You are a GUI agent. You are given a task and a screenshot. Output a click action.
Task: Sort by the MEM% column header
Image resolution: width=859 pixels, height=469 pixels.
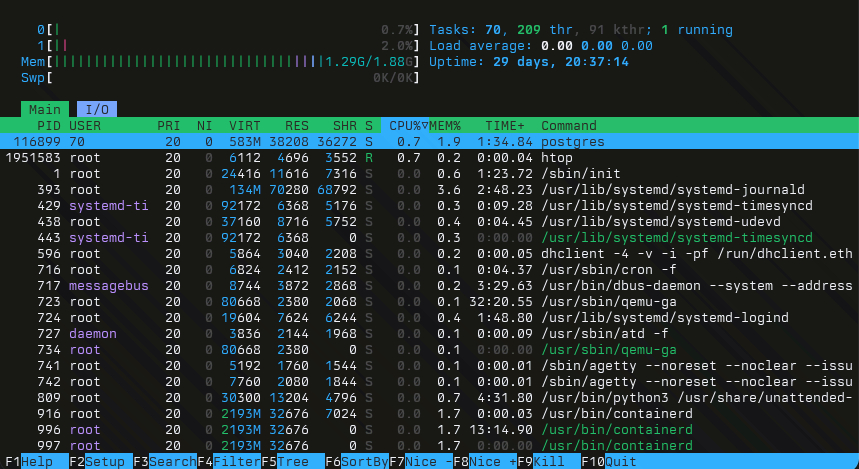[445, 126]
